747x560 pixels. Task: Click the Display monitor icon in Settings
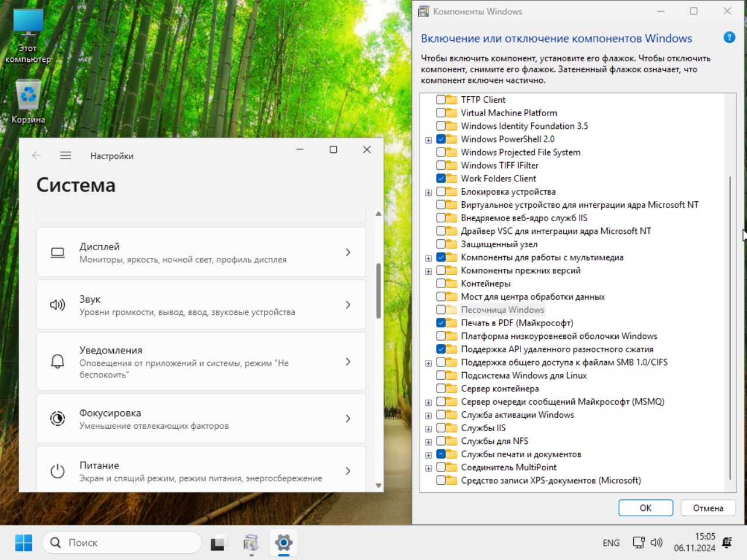tap(58, 253)
